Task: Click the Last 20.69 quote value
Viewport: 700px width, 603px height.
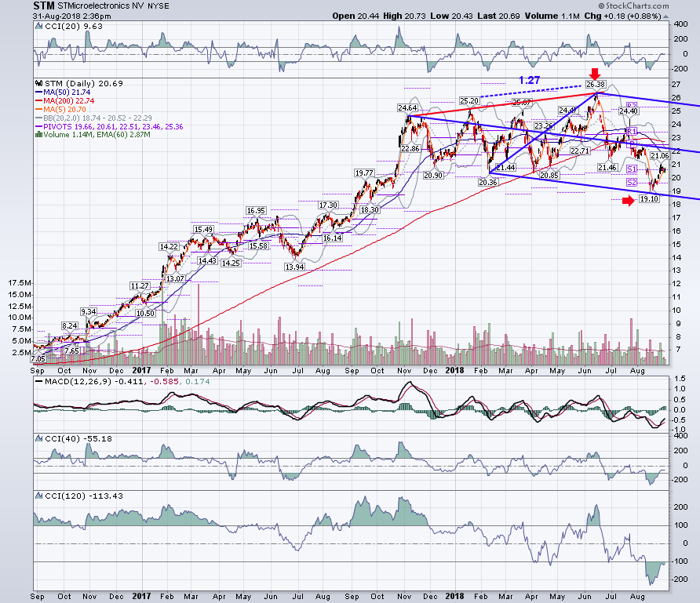Action: point(498,16)
